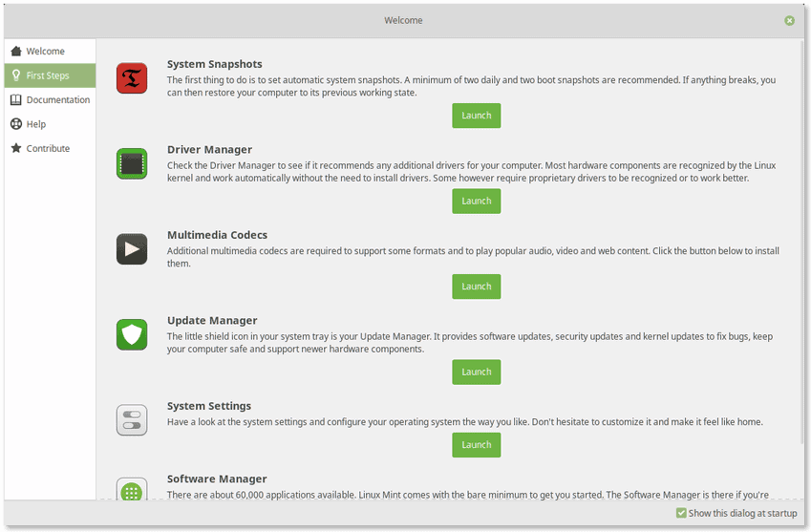Click the System Settings switches icon
Image resolution: width=811 pixels, height=532 pixels.
pos(132,420)
